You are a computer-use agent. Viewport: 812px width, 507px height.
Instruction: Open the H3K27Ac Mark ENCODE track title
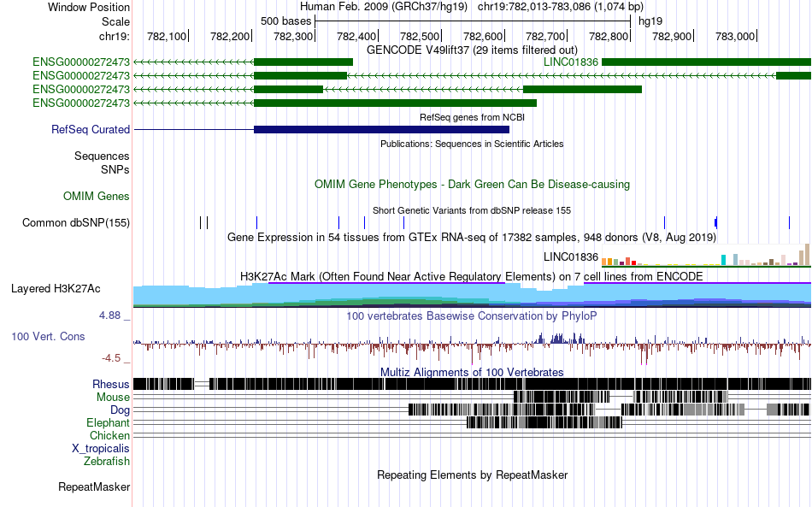pyautogui.click(x=472, y=276)
